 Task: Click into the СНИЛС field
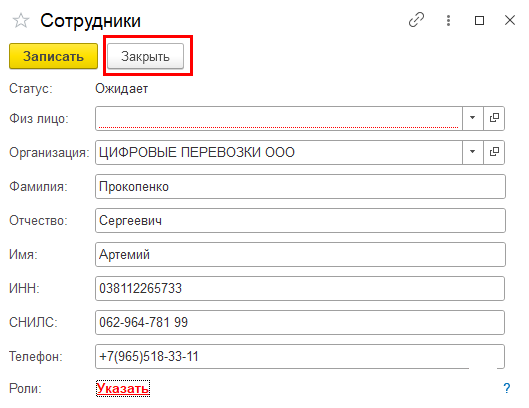click(x=300, y=322)
